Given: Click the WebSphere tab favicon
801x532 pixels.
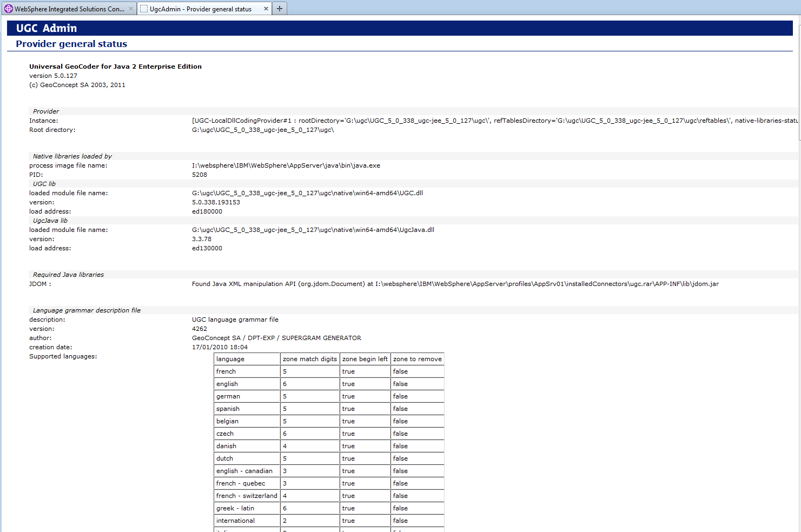Looking at the screenshot, I should pos(9,9).
